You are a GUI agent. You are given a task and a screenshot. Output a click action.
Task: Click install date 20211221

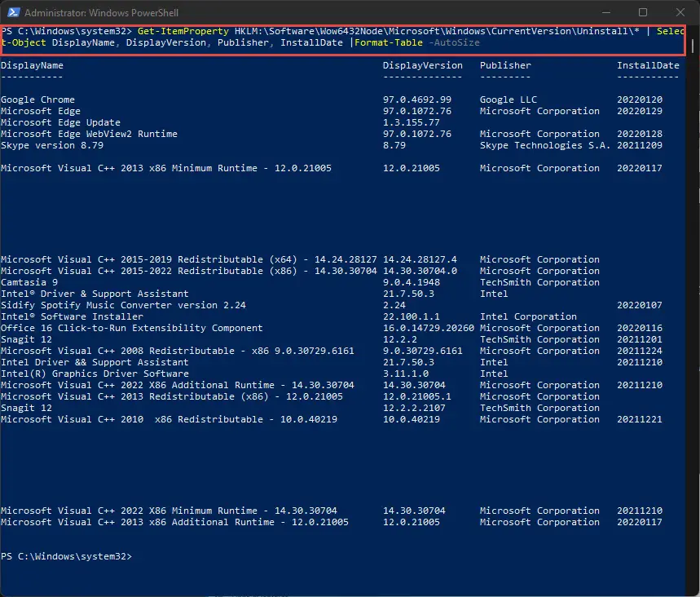coord(640,419)
